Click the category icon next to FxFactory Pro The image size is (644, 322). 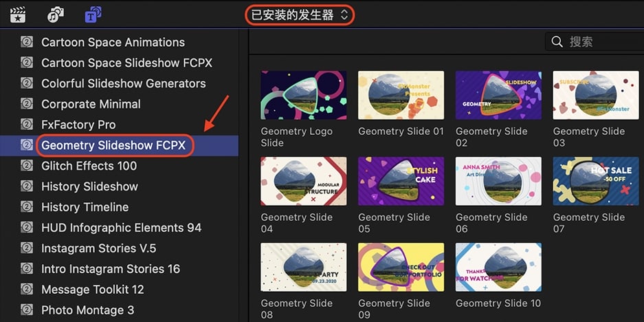coord(27,125)
